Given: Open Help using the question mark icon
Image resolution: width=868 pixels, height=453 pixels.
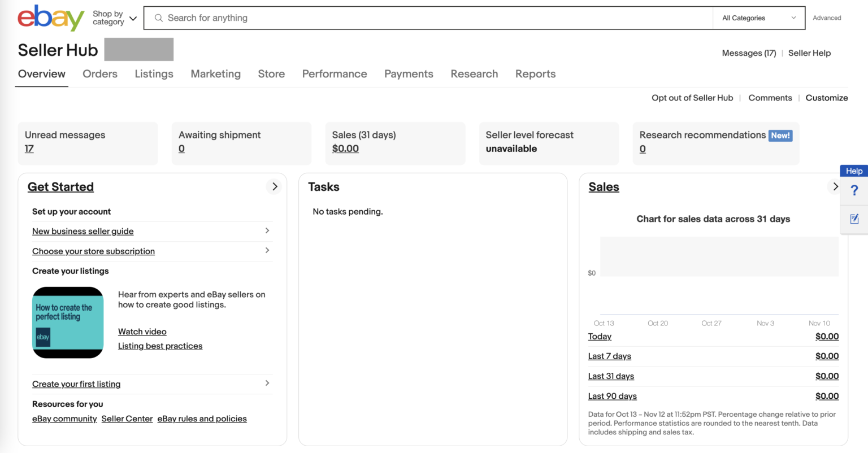Looking at the screenshot, I should click(854, 190).
